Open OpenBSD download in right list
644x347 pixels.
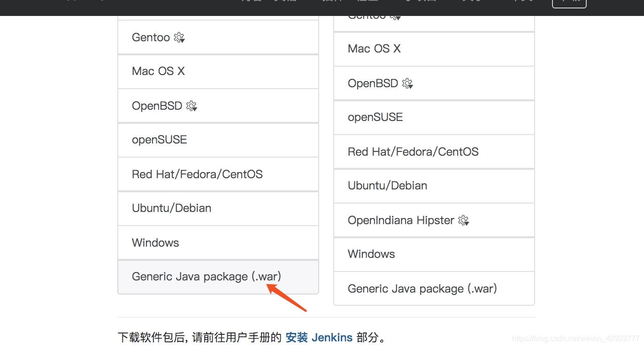point(434,83)
